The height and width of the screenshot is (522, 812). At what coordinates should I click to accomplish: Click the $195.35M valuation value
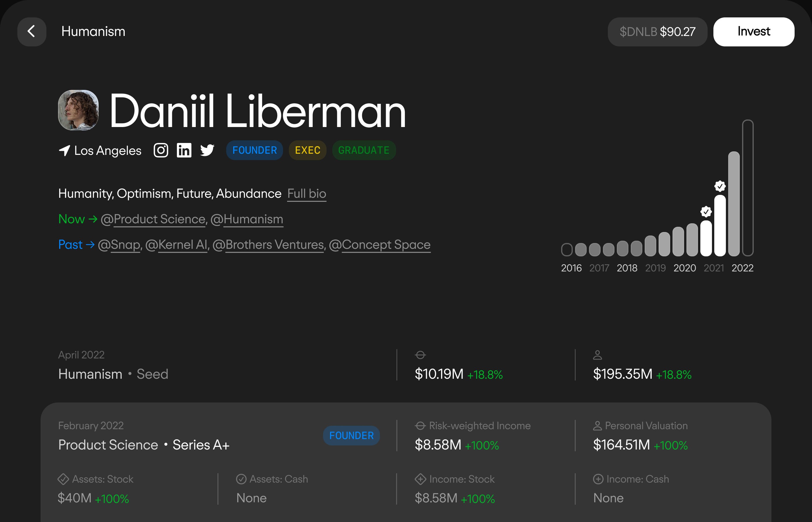pos(623,374)
